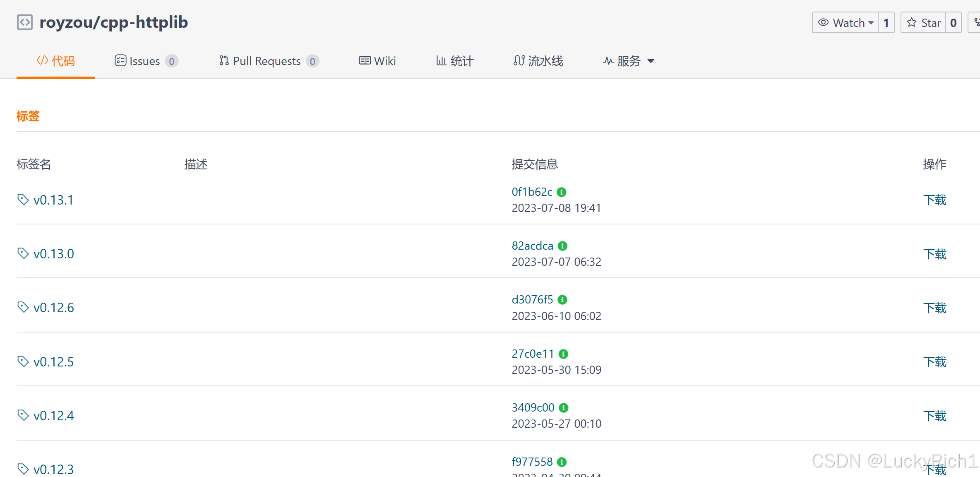Click the star count 0 badge
This screenshot has width=980, height=477.
point(953,23)
